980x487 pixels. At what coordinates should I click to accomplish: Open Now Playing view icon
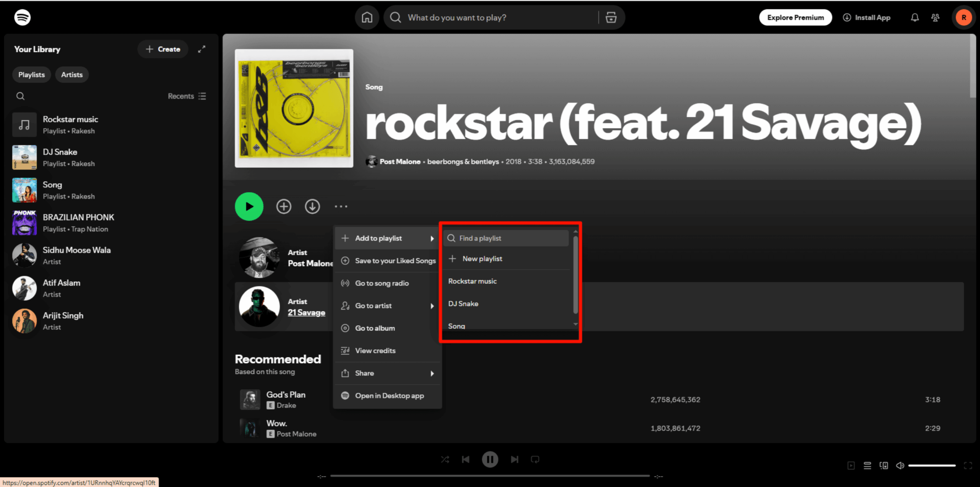tap(851, 466)
